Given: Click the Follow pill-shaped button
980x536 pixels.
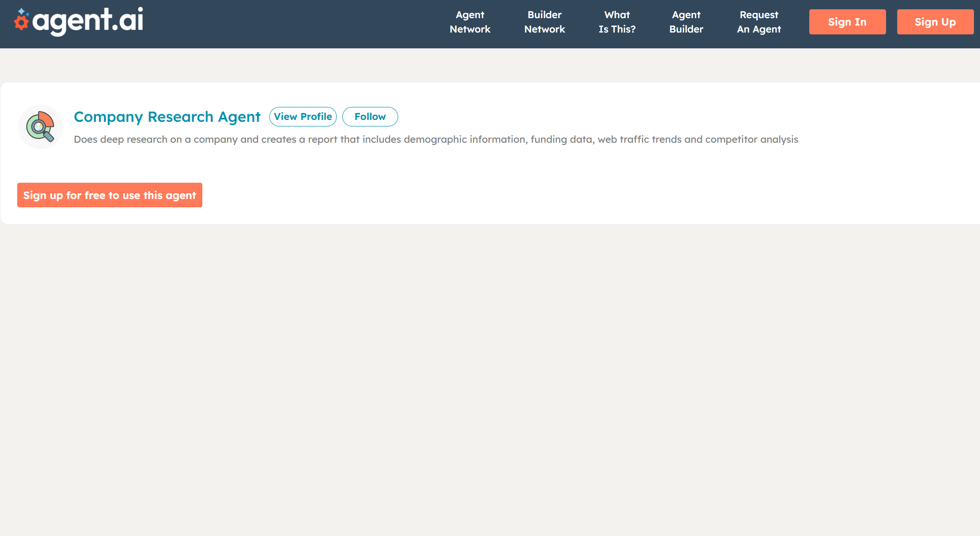Looking at the screenshot, I should click(x=370, y=116).
